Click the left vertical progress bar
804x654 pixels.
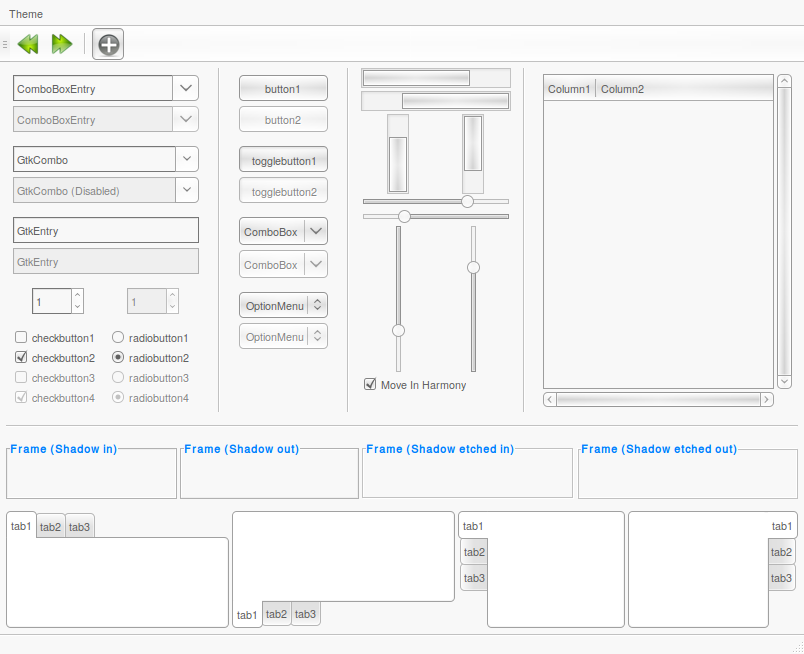tap(398, 154)
